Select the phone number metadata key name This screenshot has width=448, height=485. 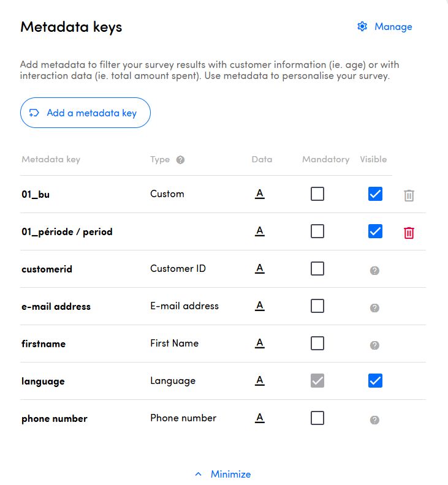[x=55, y=419]
